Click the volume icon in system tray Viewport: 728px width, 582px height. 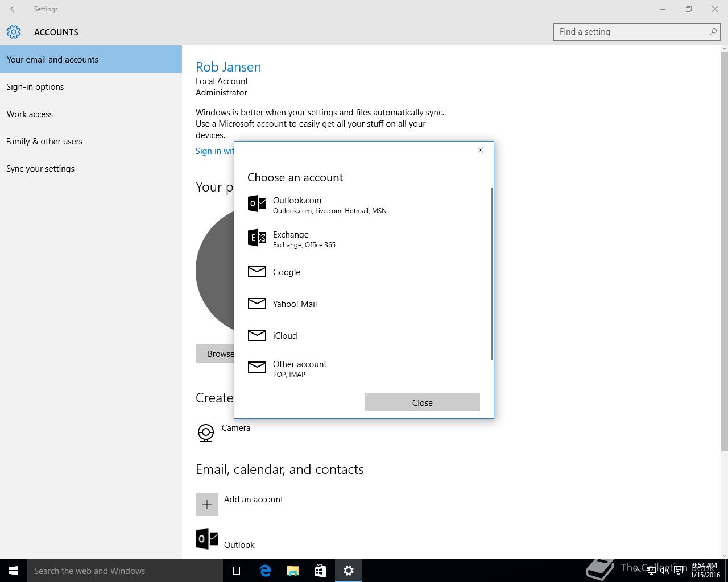pos(664,571)
